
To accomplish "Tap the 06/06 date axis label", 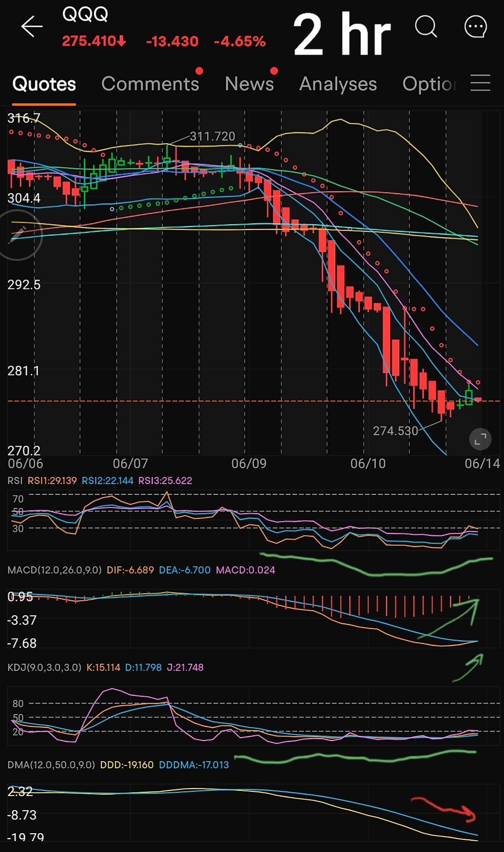I will pyautogui.click(x=25, y=464).
